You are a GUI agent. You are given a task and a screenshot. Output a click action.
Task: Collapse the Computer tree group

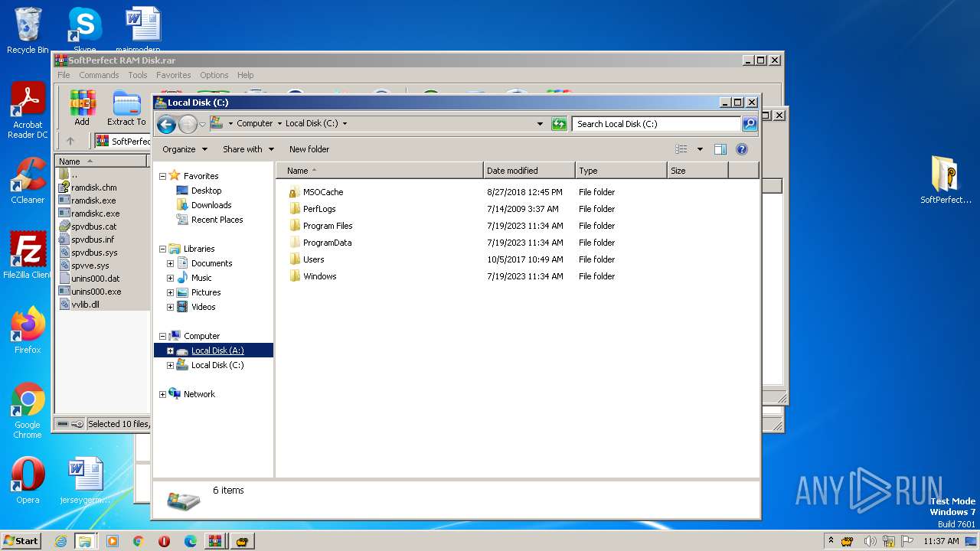162,336
